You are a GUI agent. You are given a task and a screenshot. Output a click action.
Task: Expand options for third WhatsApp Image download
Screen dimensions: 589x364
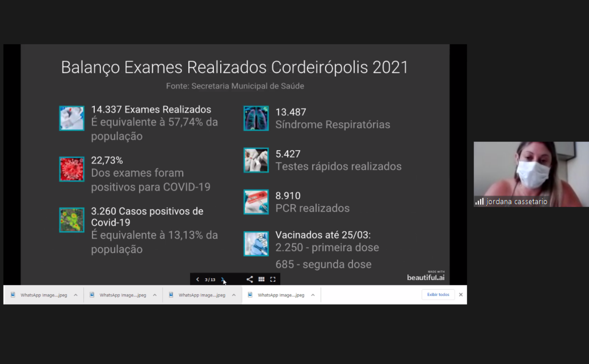tap(234, 295)
